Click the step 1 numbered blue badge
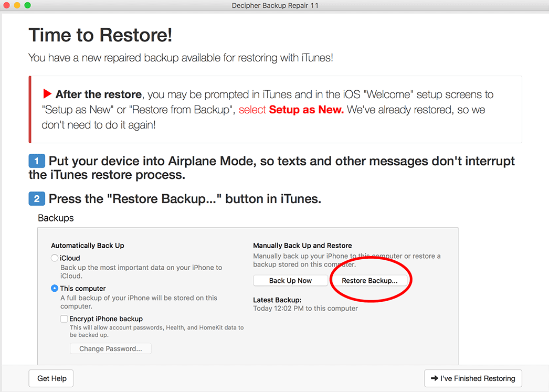The height and width of the screenshot is (392, 549). [x=36, y=161]
